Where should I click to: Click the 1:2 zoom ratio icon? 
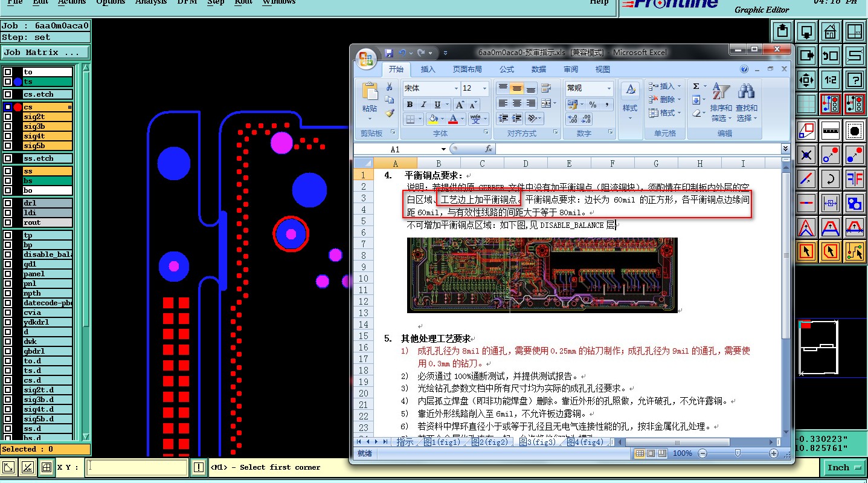[x=831, y=79]
